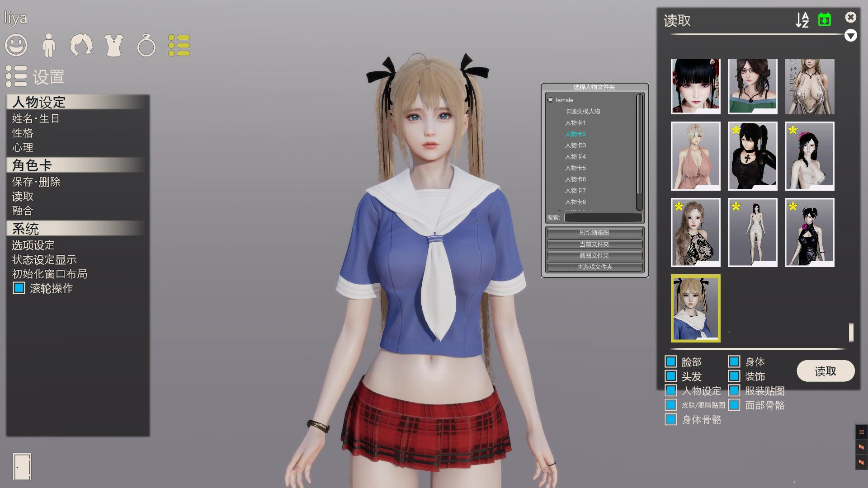Open the 融合 menu item
Image resolution: width=868 pixels, height=488 pixels.
point(23,211)
